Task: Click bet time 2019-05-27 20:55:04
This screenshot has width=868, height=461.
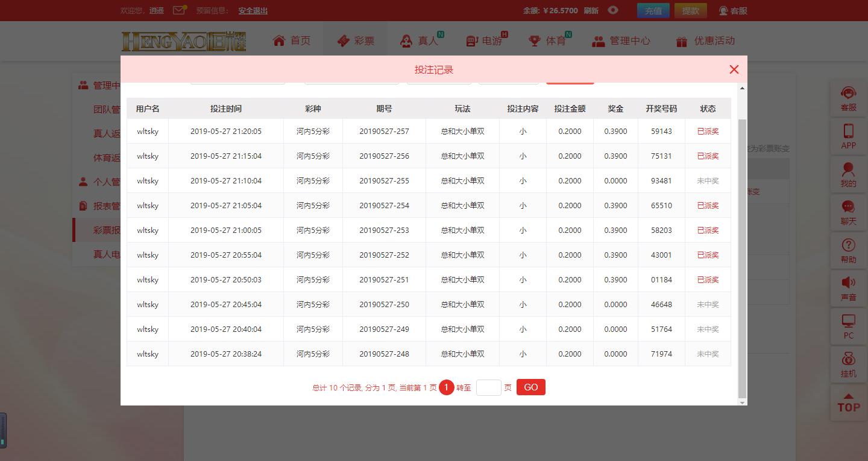Action: tap(226, 255)
